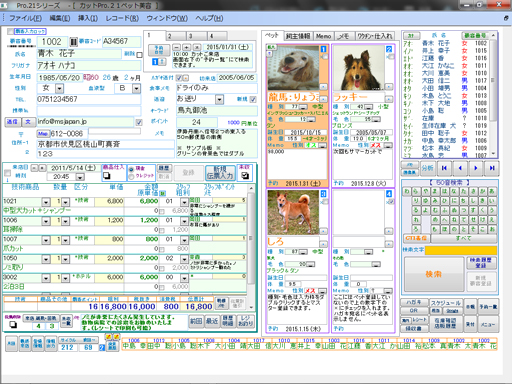Select the 現金 payment radio button

click(x=131, y=169)
